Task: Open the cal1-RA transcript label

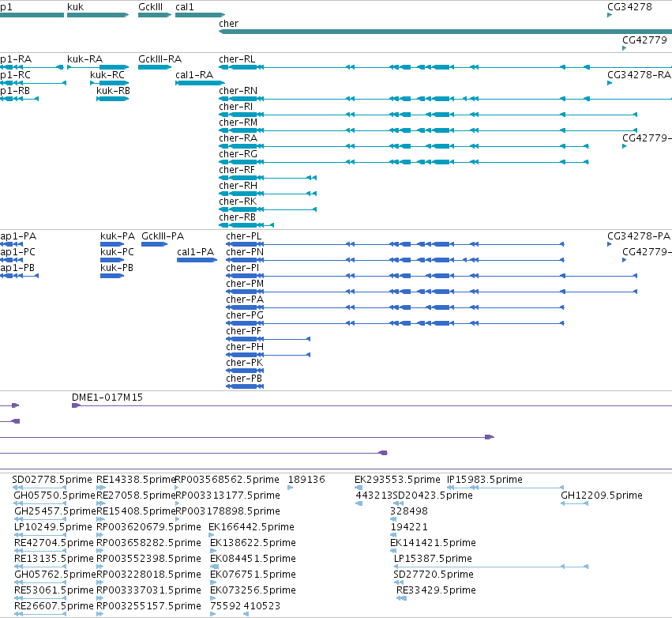Action: pos(194,75)
